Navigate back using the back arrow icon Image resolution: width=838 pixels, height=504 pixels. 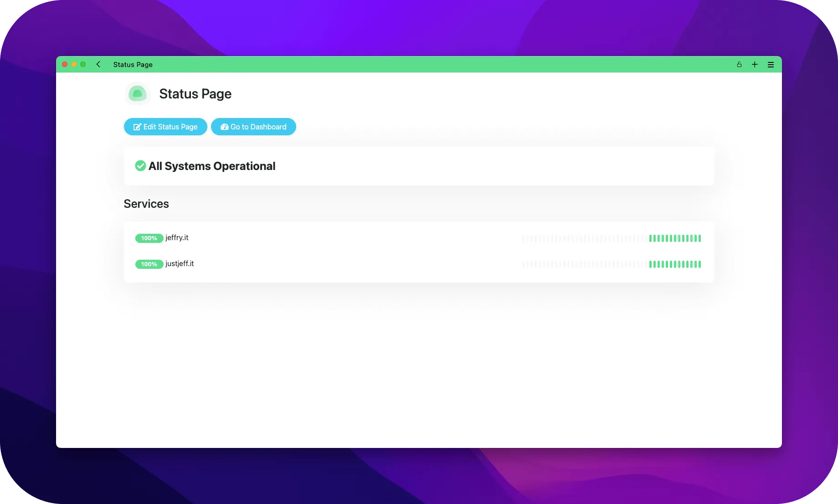click(98, 64)
